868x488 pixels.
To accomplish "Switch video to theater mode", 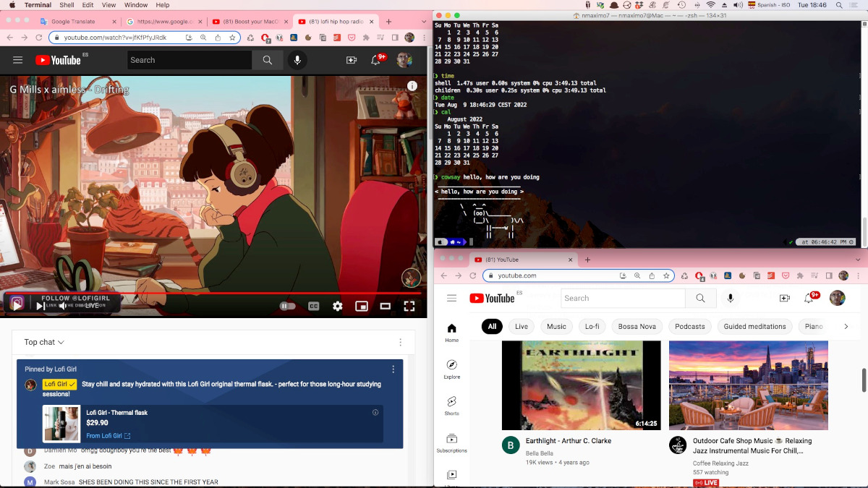I will click(x=386, y=307).
